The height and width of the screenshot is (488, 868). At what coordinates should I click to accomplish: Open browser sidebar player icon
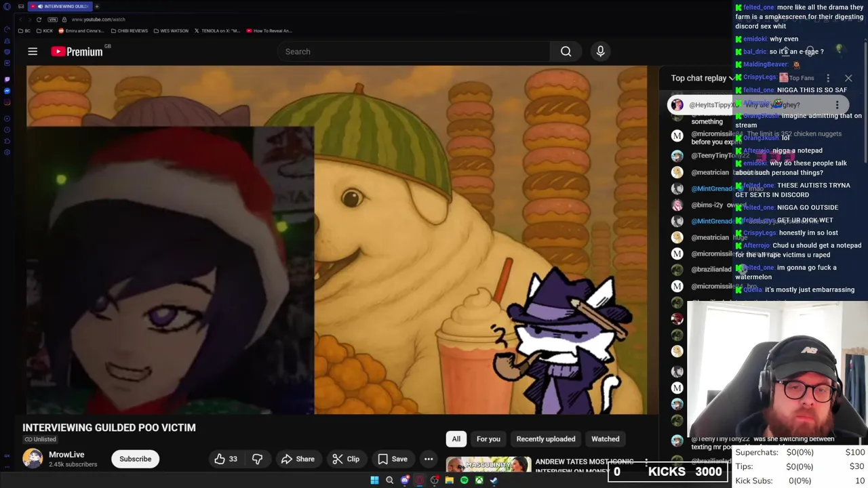coord(7,119)
